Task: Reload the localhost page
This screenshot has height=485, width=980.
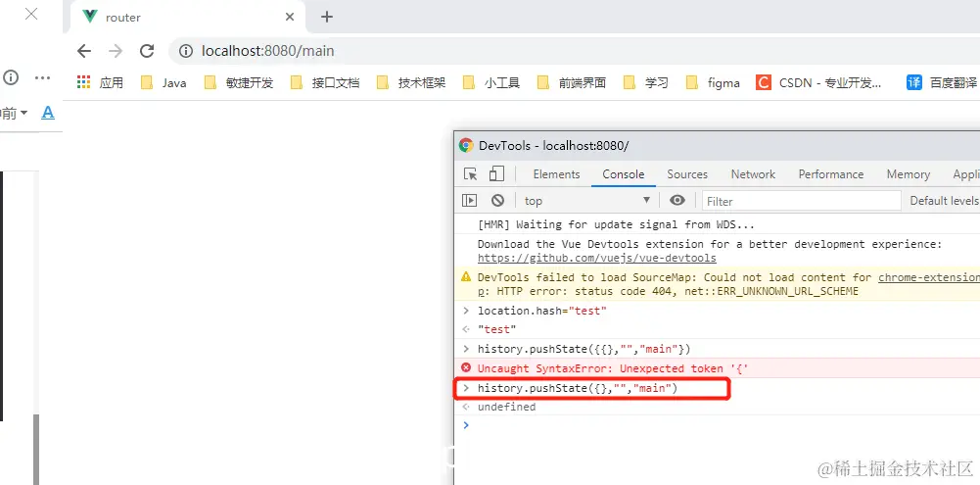Action: click(147, 51)
